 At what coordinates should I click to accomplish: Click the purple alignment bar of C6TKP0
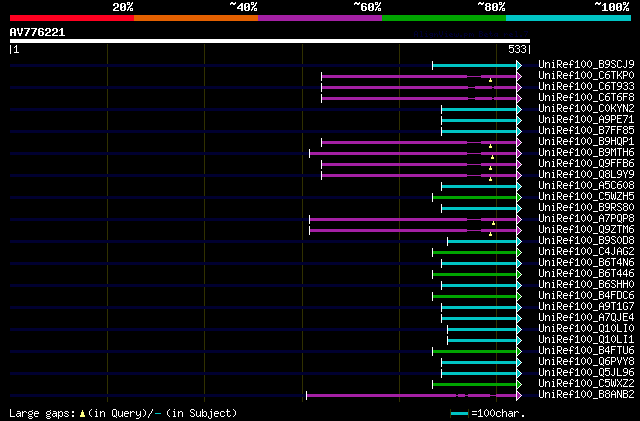(421, 76)
